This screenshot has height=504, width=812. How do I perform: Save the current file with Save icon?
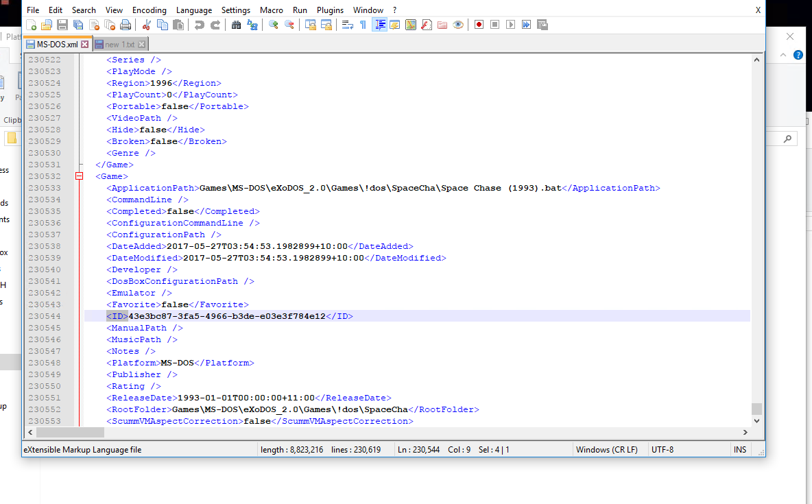click(x=62, y=25)
